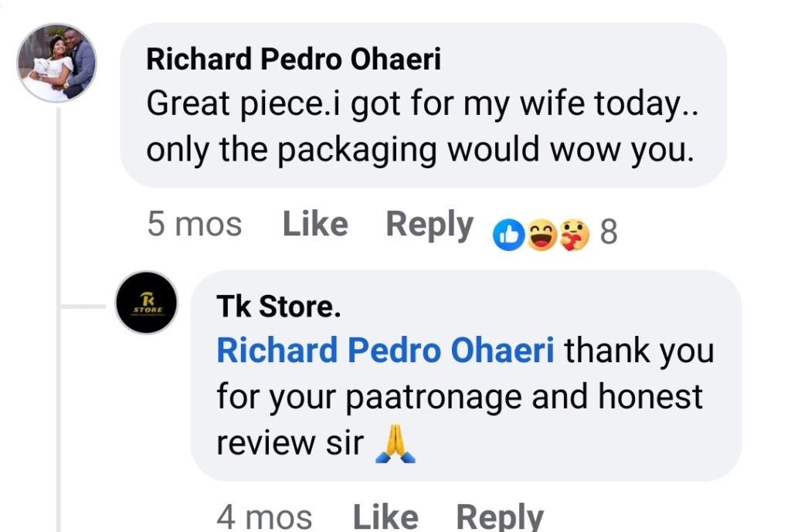Click the praying hands emoji in reply
This screenshot has height=532, width=791.
coord(395,444)
